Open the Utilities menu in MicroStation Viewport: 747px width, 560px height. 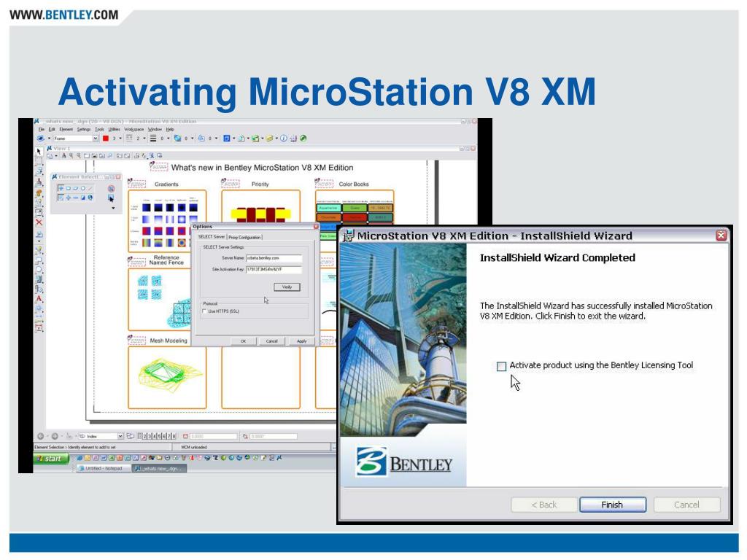(115, 129)
